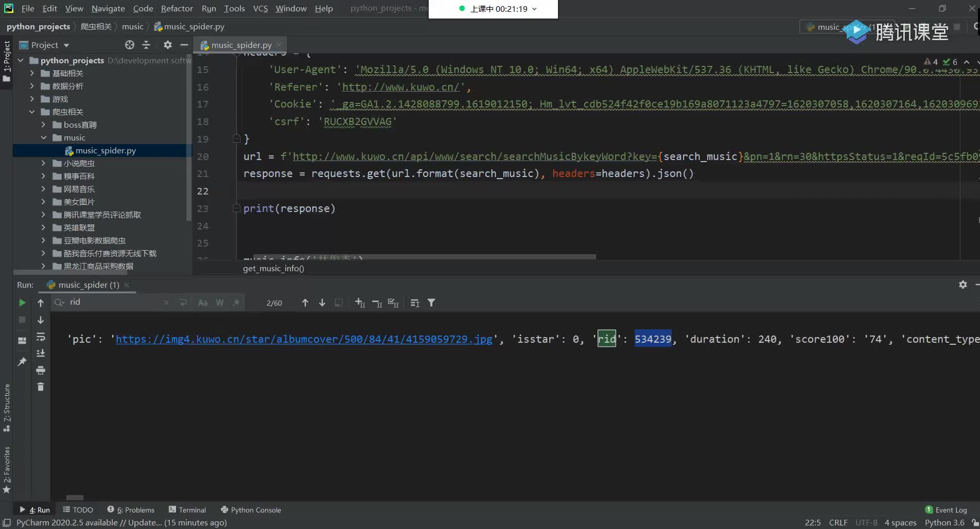Screen dimensions: 980x529
Task: Expand the 数据分析 folder
Action: click(32, 86)
